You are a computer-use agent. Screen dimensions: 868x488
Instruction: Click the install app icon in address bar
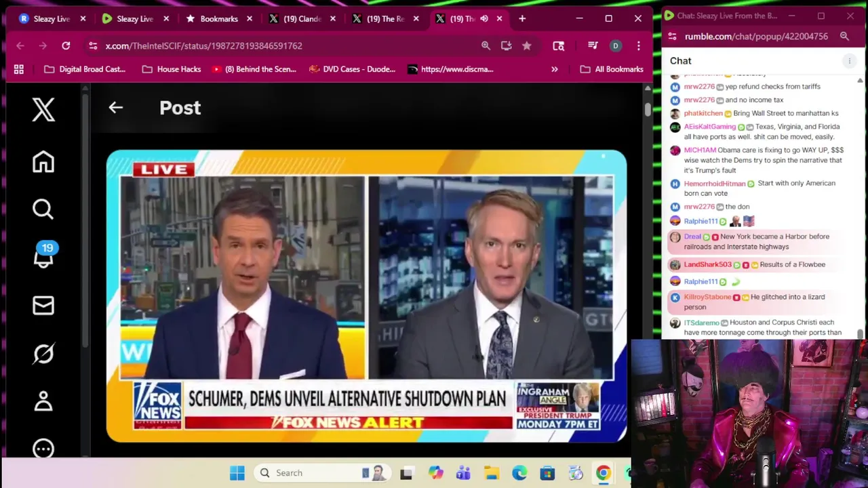[x=506, y=45]
